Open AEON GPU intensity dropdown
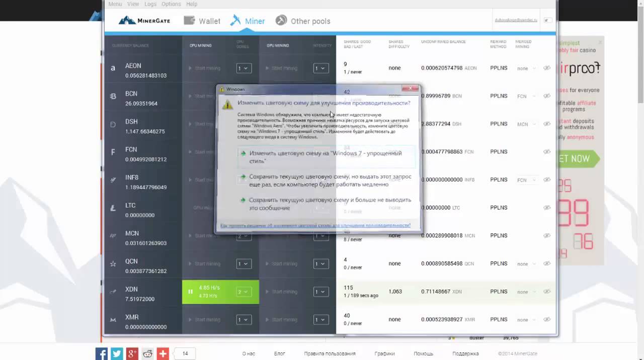 [321, 68]
